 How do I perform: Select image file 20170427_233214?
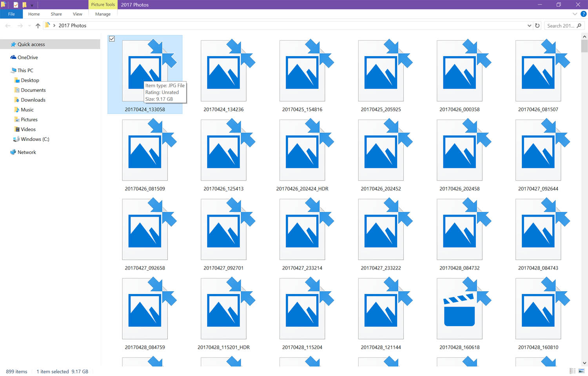coord(302,233)
